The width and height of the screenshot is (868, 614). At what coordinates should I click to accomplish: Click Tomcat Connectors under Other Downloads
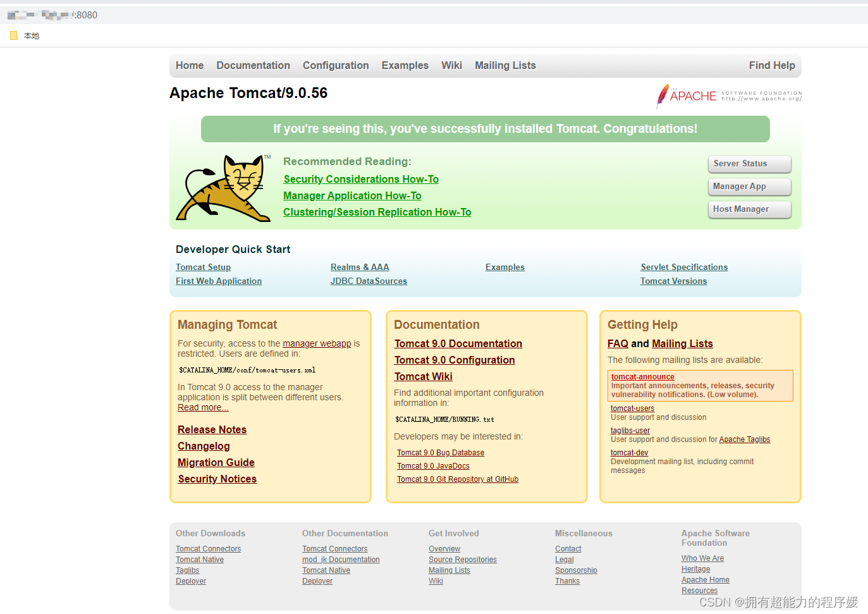[208, 549]
